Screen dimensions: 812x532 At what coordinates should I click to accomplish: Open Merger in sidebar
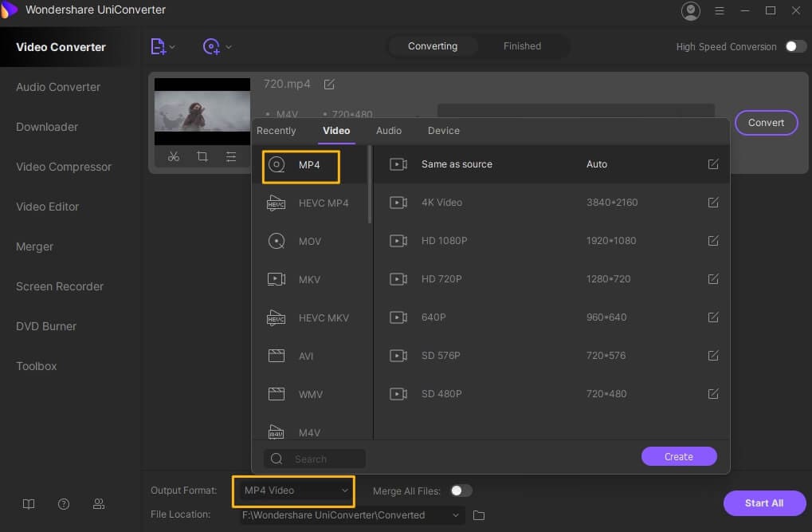(35, 246)
